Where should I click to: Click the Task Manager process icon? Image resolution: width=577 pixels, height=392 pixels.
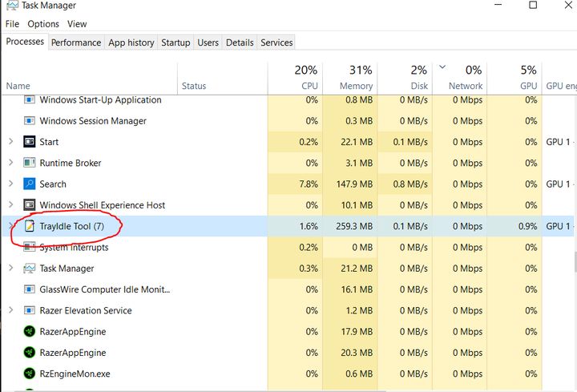30,269
